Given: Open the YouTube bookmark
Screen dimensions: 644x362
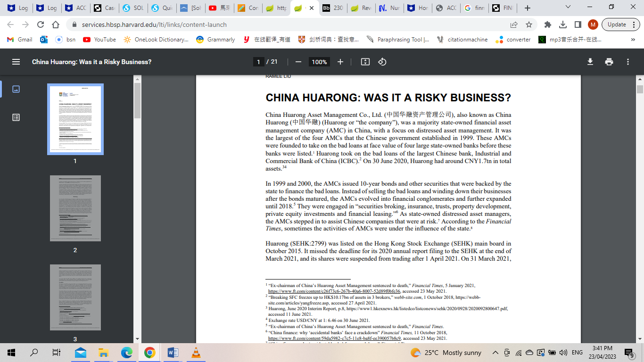Looking at the screenshot, I should [x=99, y=40].
